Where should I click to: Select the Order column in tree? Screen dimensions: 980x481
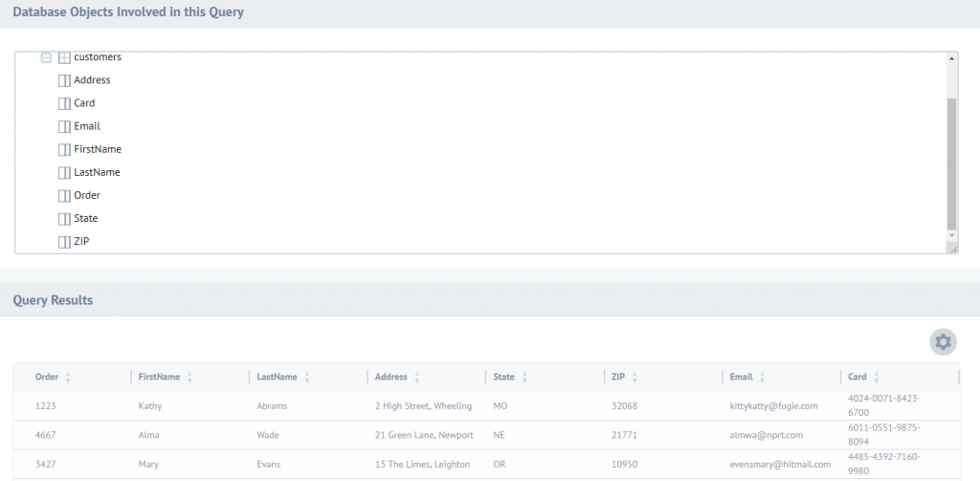pyautogui.click(x=87, y=196)
